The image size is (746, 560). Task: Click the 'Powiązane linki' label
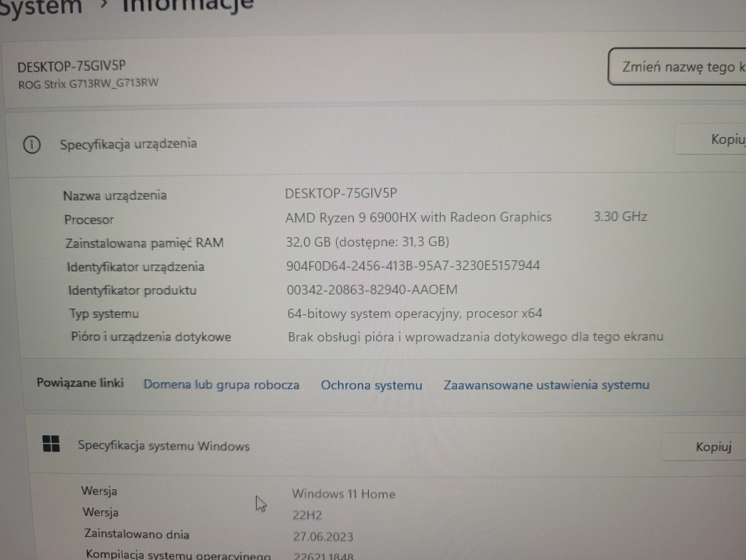(x=80, y=383)
